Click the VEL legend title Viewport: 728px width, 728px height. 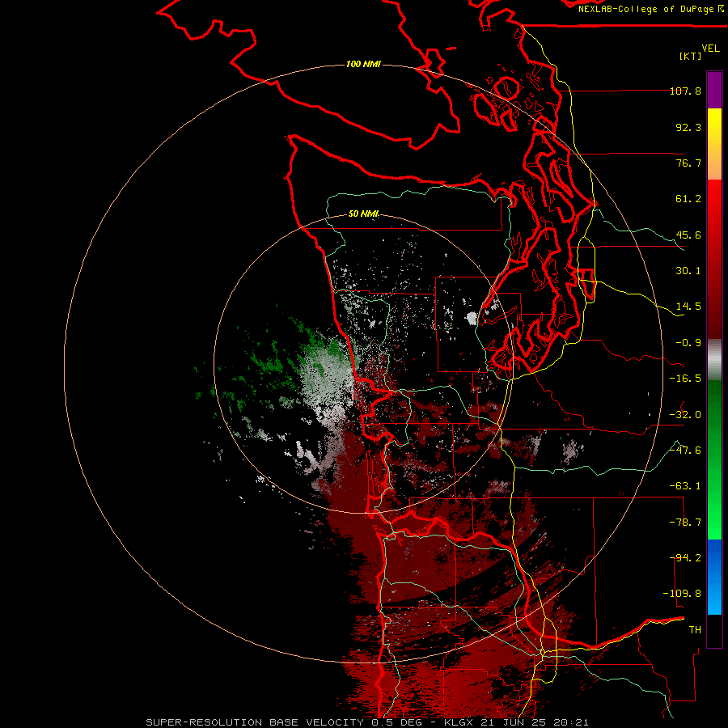tap(711, 49)
